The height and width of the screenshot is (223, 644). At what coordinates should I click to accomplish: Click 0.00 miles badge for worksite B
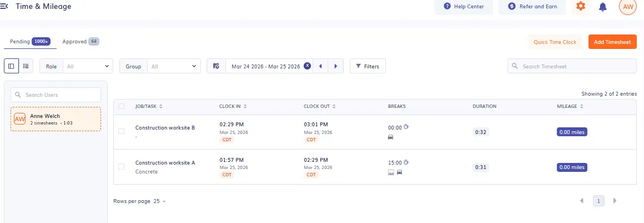click(x=572, y=132)
